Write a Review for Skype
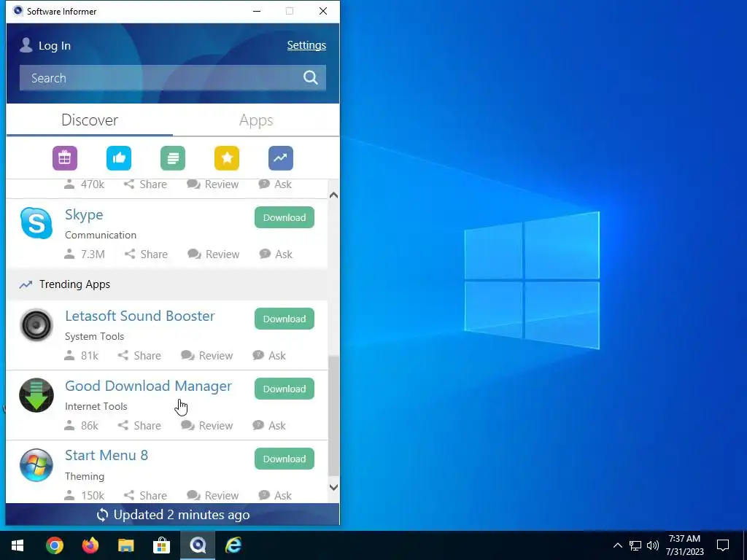Screen dimensions: 747x560 (214, 254)
